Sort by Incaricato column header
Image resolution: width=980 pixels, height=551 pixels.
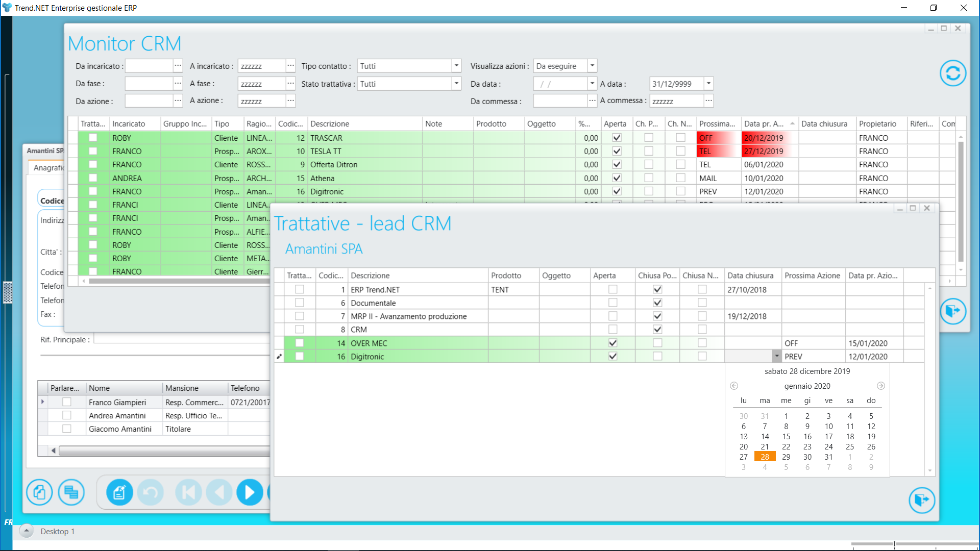click(129, 124)
